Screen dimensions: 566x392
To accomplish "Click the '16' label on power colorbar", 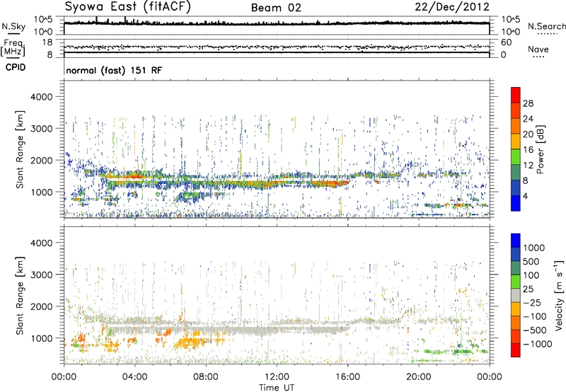I will 528,150.
